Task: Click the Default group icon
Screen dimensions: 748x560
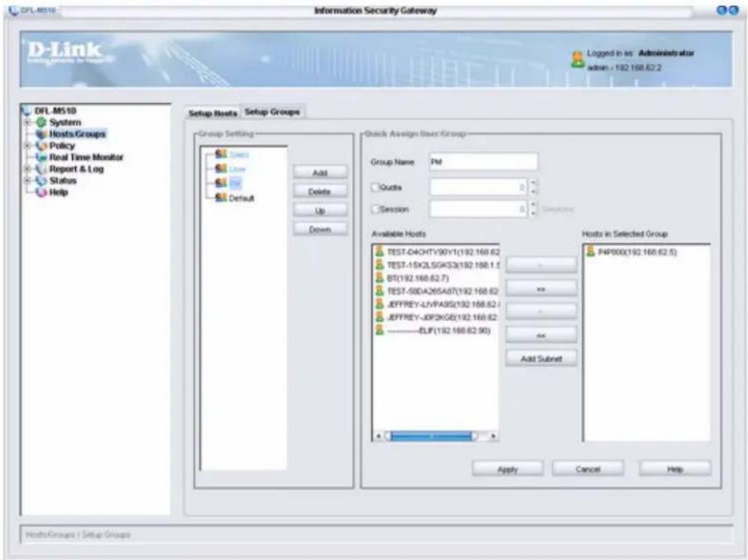Action: 221,197
